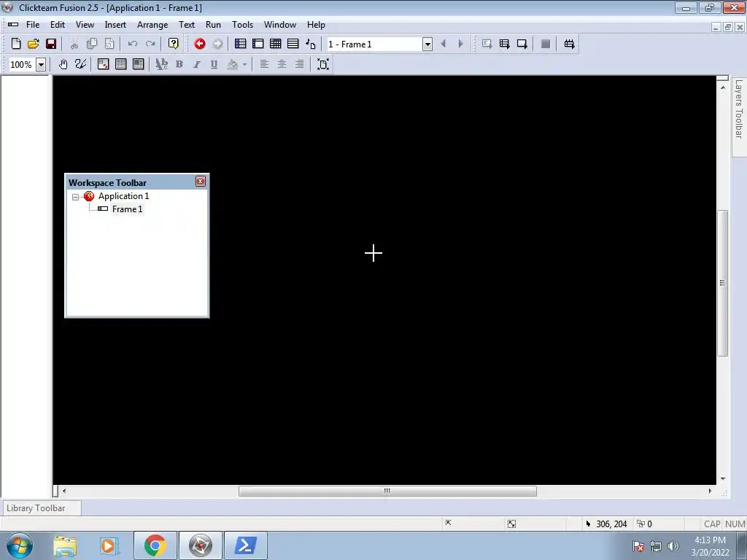Click the paint mode brush icon
Screen dimensions: 747x560
tap(80, 64)
